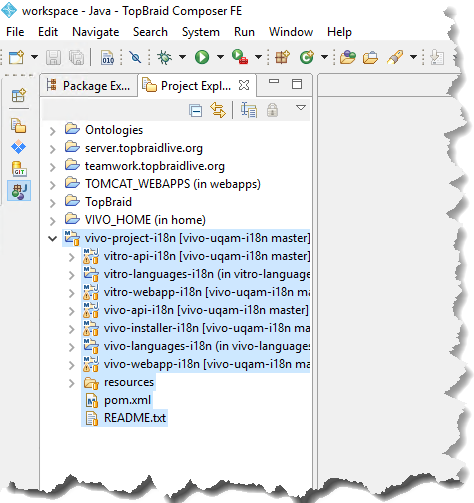474x503 pixels.
Task: Switch to the Git perspective icon
Action: coord(19,169)
